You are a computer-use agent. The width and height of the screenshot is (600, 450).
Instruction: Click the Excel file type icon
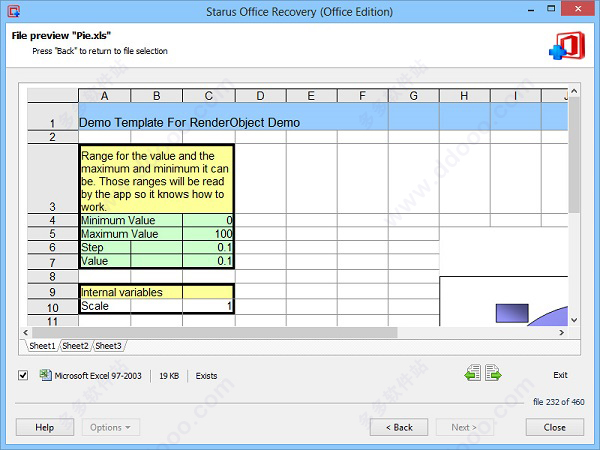tap(46, 375)
